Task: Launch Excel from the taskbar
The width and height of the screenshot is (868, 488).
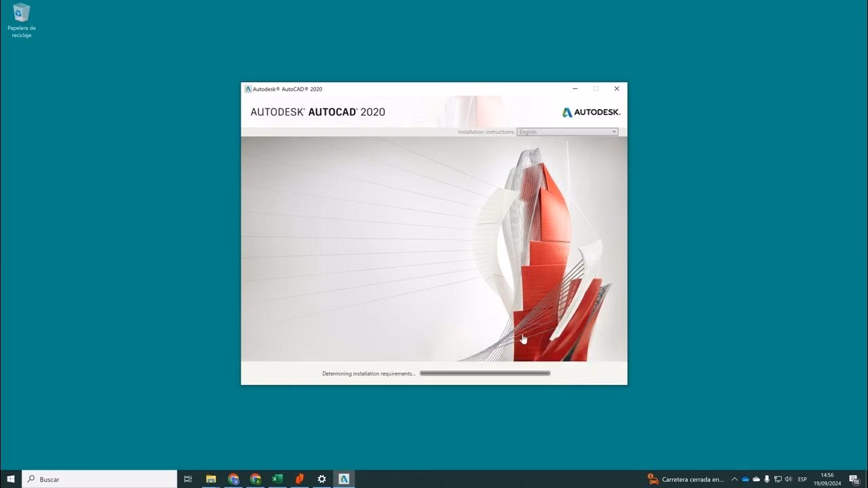Action: [x=277, y=479]
